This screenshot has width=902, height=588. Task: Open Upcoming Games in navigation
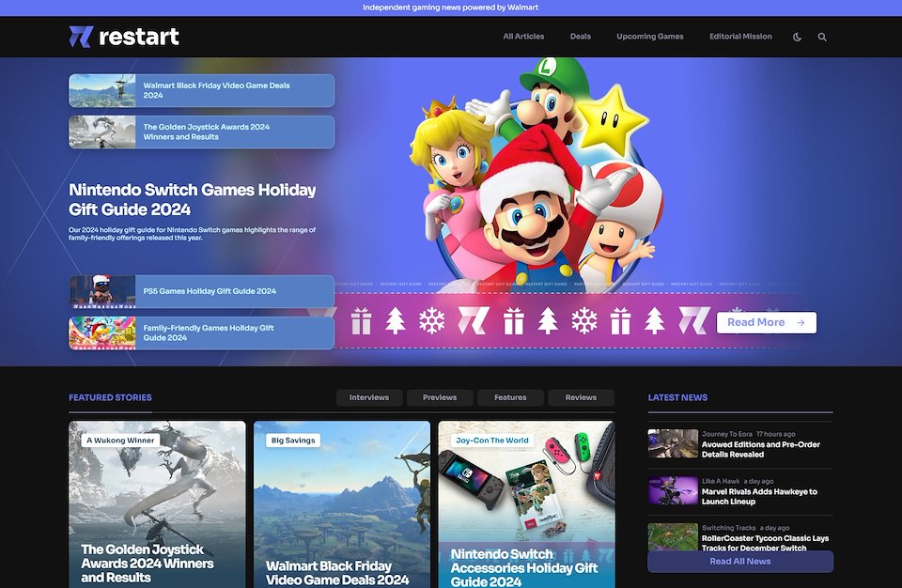[x=650, y=37]
